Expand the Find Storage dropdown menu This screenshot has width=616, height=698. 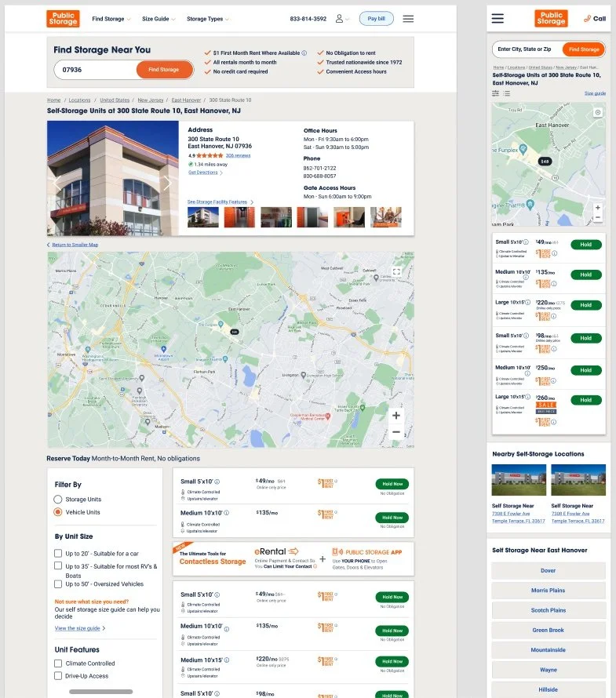click(x=111, y=19)
